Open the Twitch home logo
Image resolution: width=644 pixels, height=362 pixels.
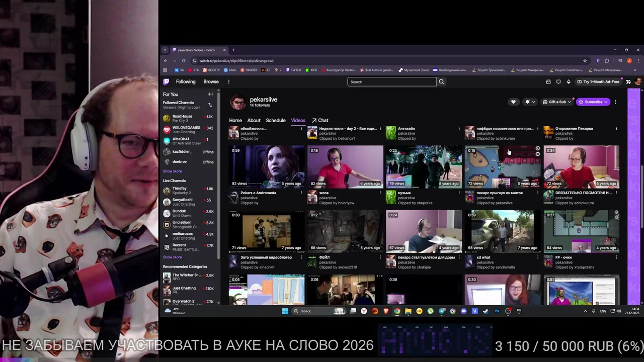166,81
